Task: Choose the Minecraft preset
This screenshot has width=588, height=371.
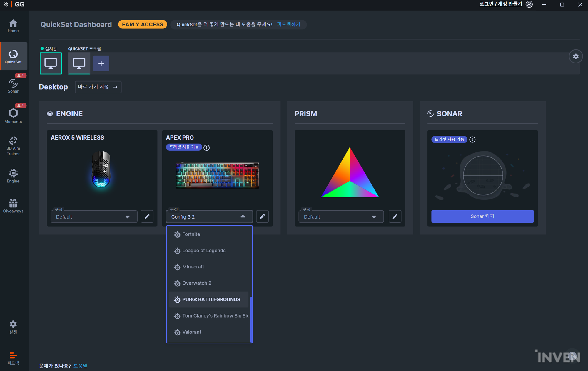Action: pos(209,267)
